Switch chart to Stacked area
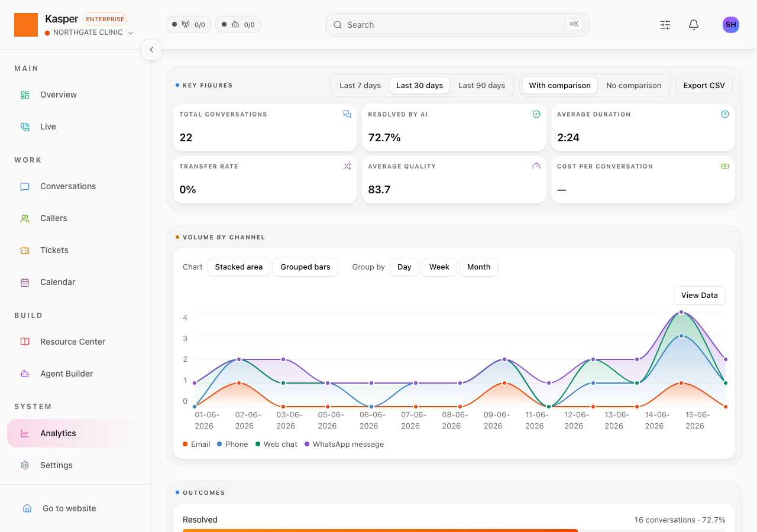This screenshot has width=757, height=532. click(239, 267)
